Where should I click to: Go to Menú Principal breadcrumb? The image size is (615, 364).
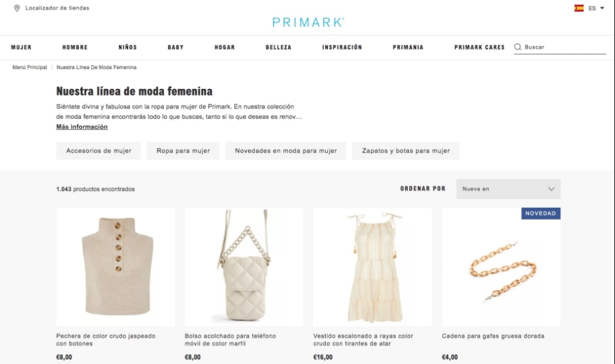(x=30, y=68)
